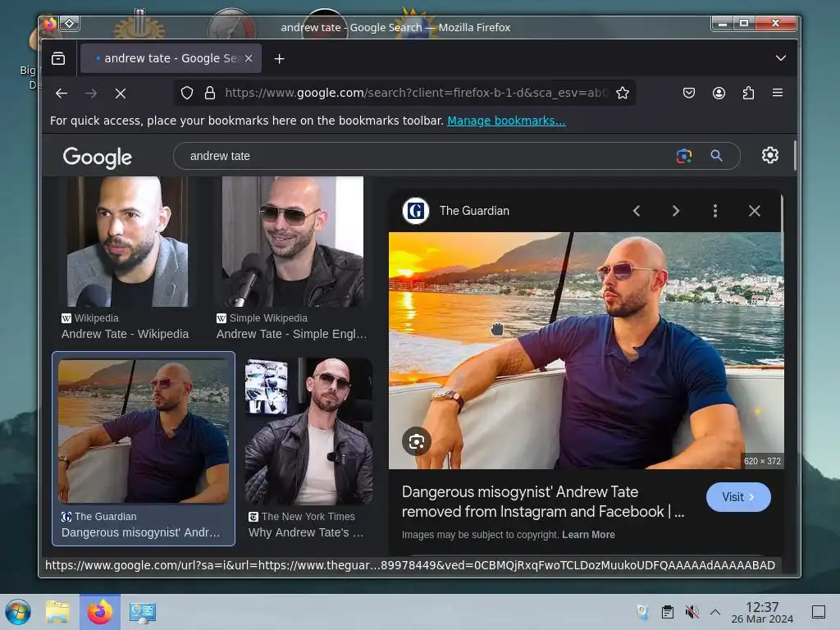Expand hidden system tray icons arrow
Viewport: 840px width, 630px height.
point(715,612)
